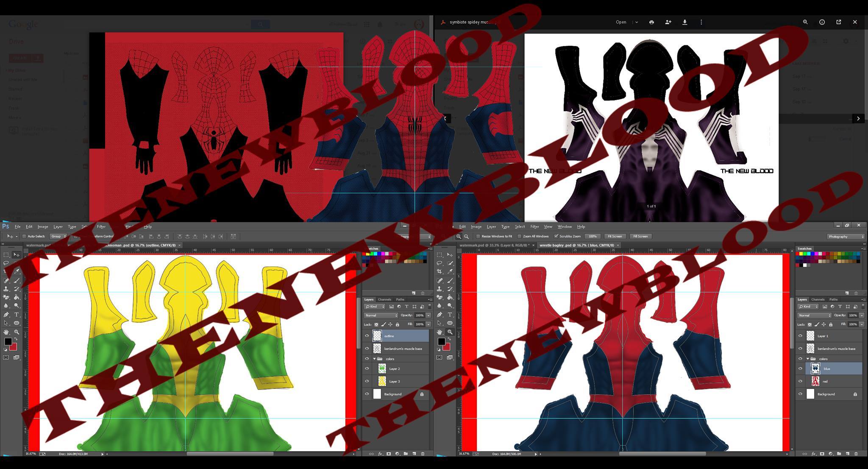The width and height of the screenshot is (868, 469).
Task: Hide 'Layer 1' in right Layers panel
Action: point(800,336)
